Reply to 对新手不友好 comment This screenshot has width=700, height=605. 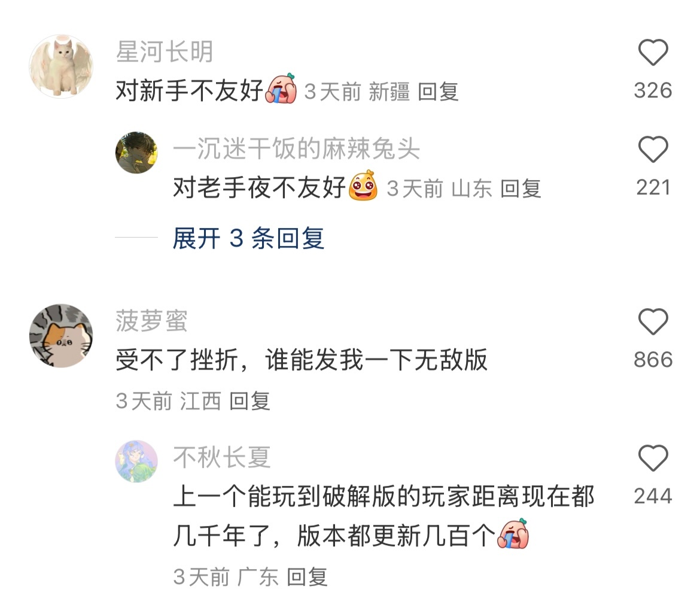pos(438,92)
